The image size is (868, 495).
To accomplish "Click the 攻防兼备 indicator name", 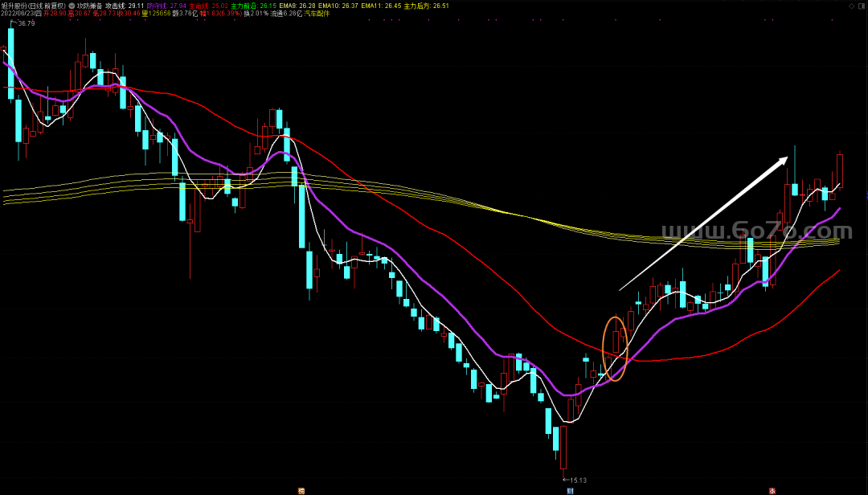I will [89, 6].
